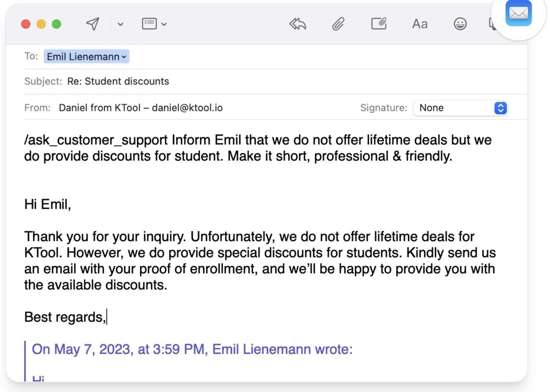Image resolution: width=550 pixels, height=392 pixels.
Task: Click the From address daniel@ktool.io
Action: tap(187, 108)
